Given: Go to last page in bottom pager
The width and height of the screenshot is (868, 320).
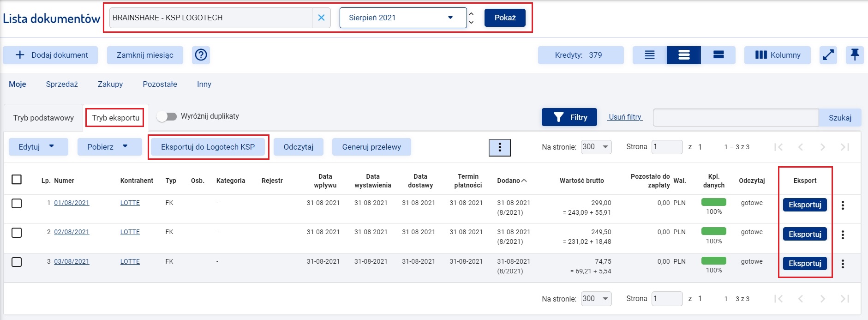Looking at the screenshot, I should (845, 299).
